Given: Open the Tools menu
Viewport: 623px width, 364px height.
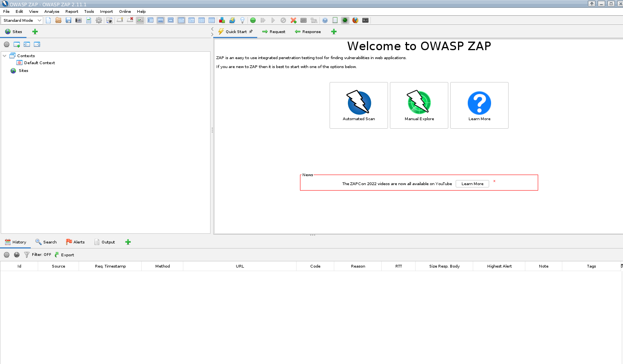Looking at the screenshot, I should (x=89, y=11).
